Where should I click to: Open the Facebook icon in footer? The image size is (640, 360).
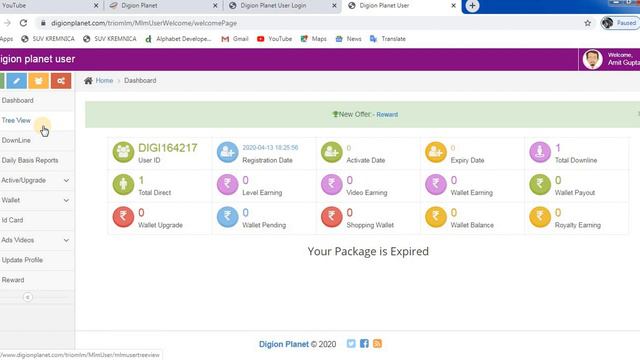point(364,344)
